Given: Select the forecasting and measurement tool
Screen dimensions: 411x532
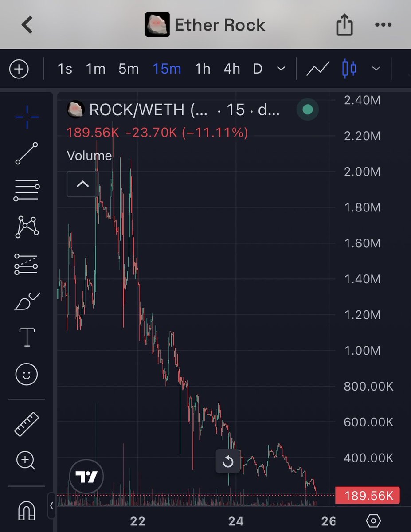Looking at the screenshot, I should pyautogui.click(x=27, y=264).
